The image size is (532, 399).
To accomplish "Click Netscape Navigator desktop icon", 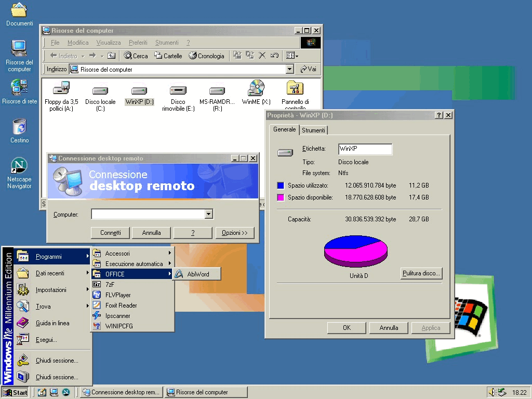I will 19,173.
